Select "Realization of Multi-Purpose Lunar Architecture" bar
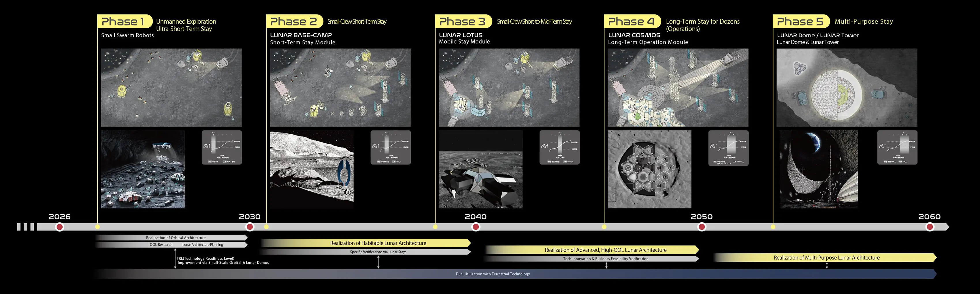This screenshot has width=980, height=294. [x=825, y=257]
